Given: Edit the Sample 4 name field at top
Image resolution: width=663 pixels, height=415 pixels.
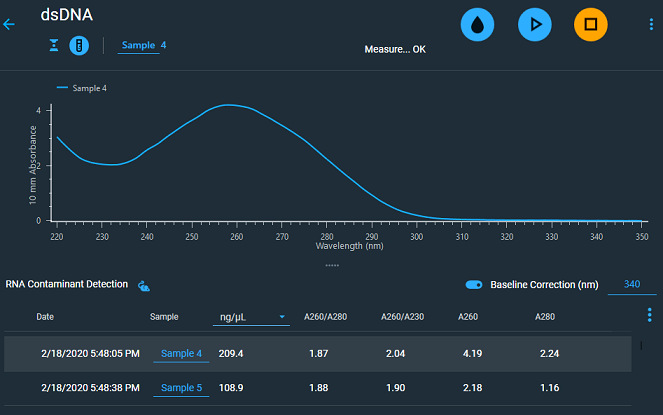Looking at the screenshot, I should pyautogui.click(x=144, y=46).
